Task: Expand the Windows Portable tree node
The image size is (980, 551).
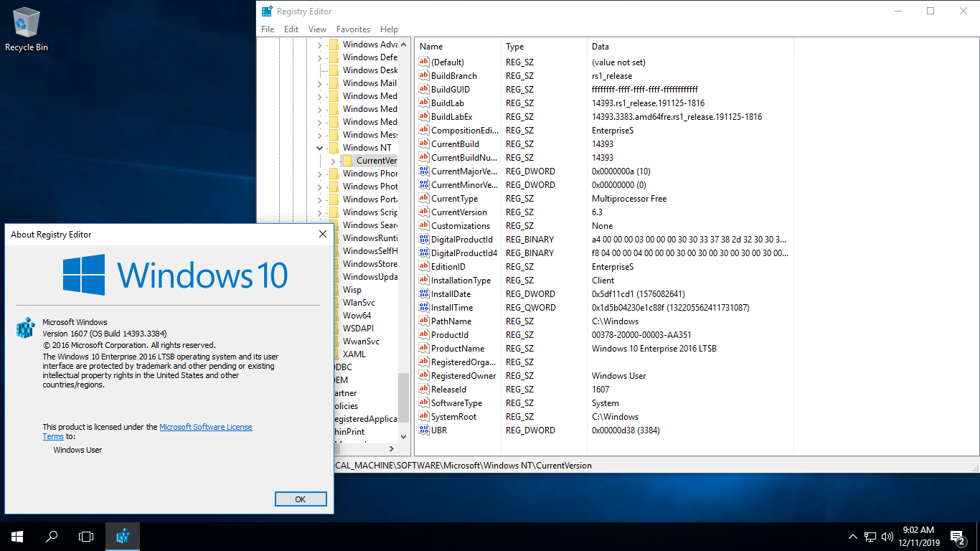Action: click(320, 199)
